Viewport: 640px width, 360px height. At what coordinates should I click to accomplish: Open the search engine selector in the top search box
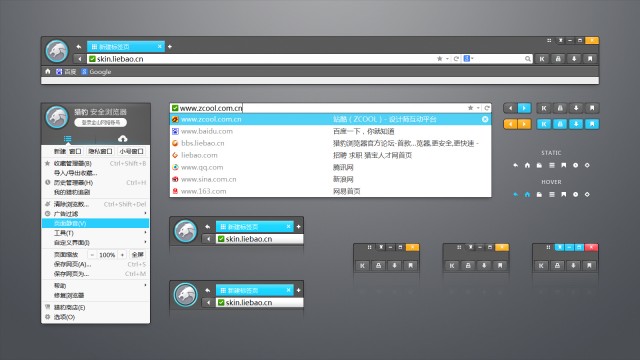click(x=468, y=58)
